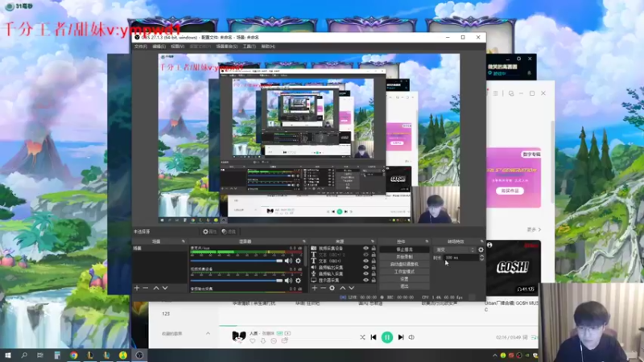Show hidden system tray icons

click(494, 356)
